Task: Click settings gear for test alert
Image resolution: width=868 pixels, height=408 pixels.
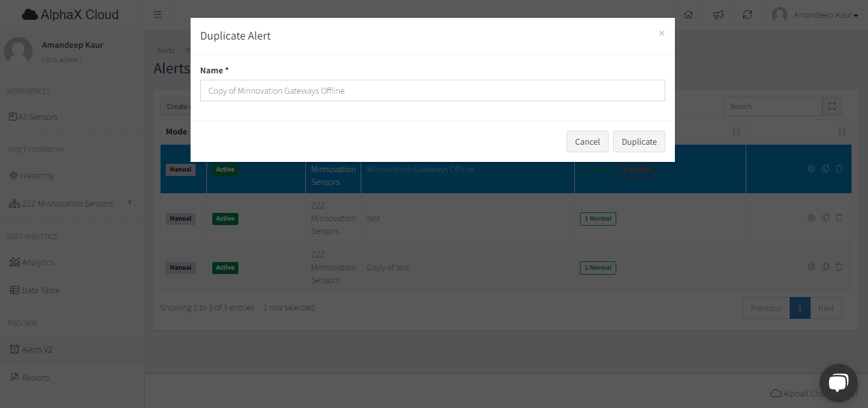Action: 811,218
